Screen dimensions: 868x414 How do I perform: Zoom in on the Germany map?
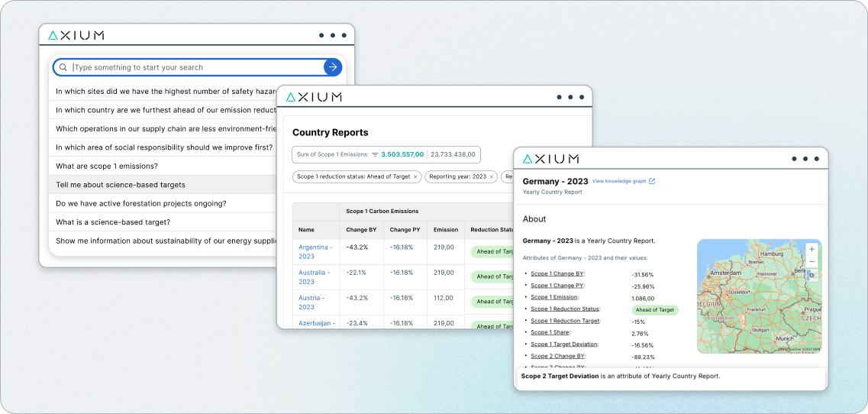812,250
